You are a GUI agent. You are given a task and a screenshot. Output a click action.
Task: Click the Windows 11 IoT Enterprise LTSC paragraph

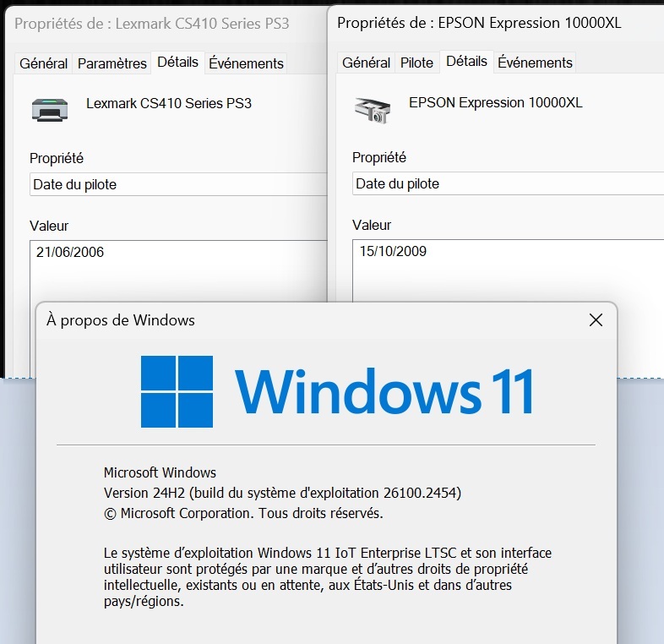tap(327, 577)
